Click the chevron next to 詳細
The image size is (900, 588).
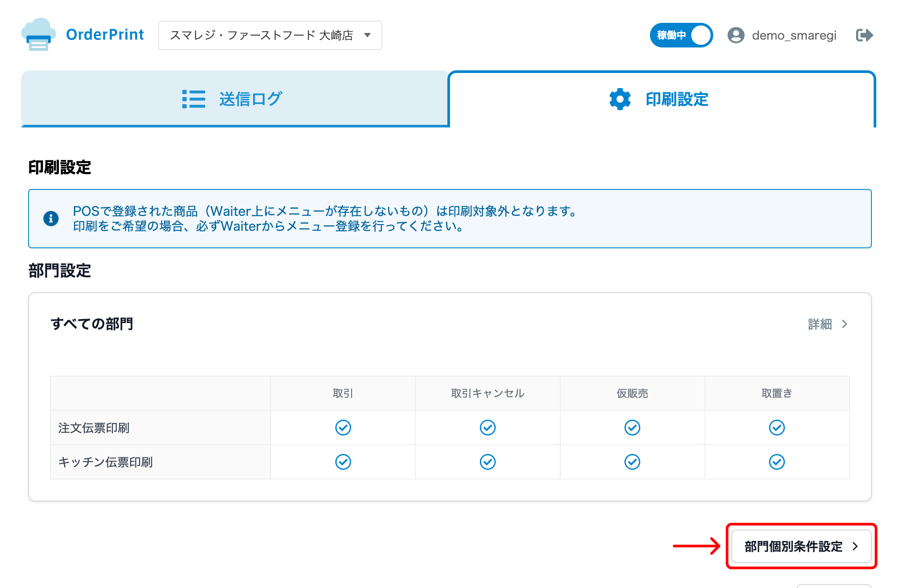[x=844, y=324]
